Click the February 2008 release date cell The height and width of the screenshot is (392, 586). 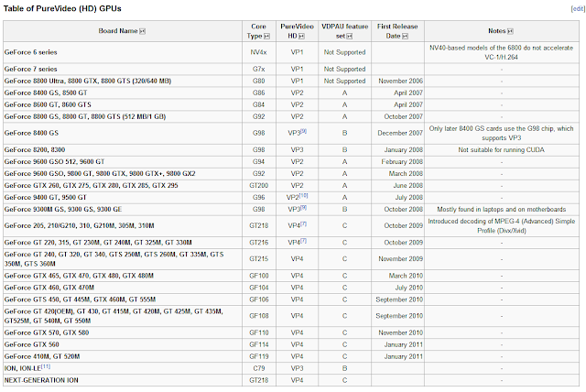[397, 162]
